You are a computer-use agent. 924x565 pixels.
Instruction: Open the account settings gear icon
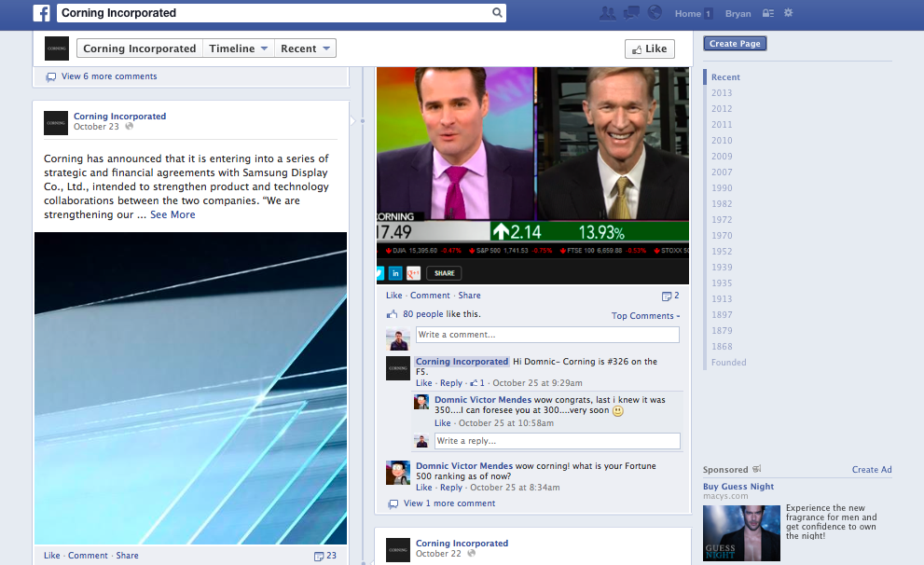pyautogui.click(x=788, y=13)
